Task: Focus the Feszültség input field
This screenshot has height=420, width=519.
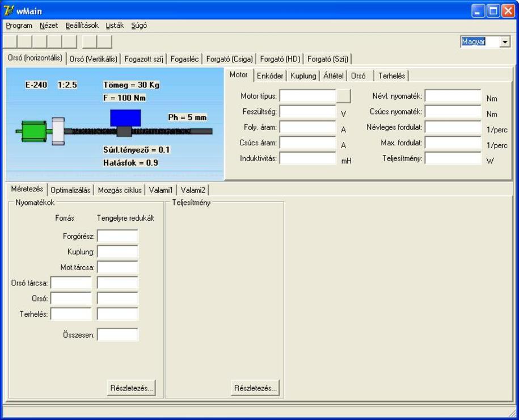Action: tap(307, 112)
